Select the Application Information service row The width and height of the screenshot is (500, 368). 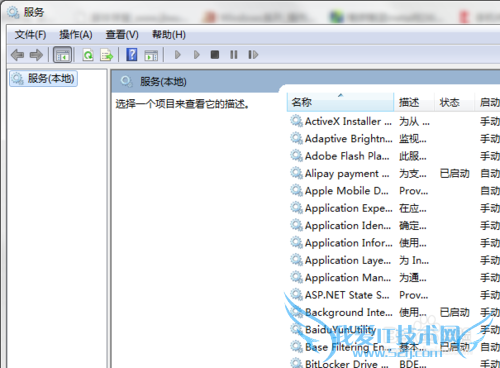[x=395, y=243]
